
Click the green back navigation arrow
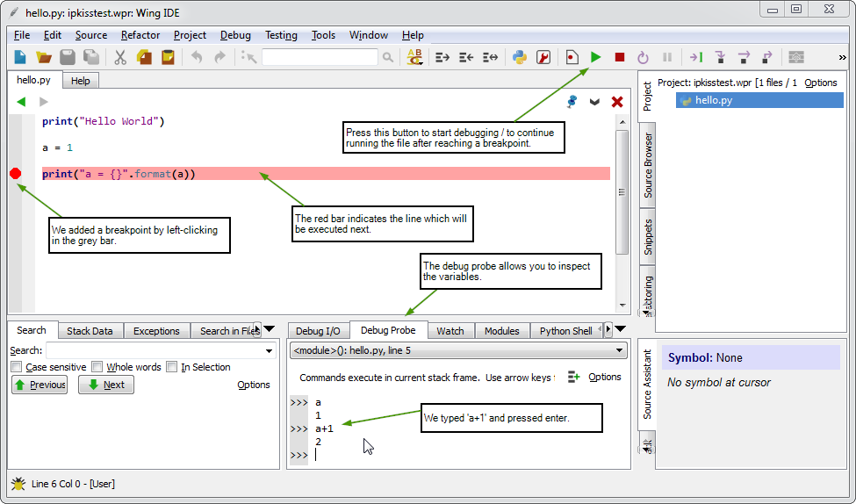(21, 102)
